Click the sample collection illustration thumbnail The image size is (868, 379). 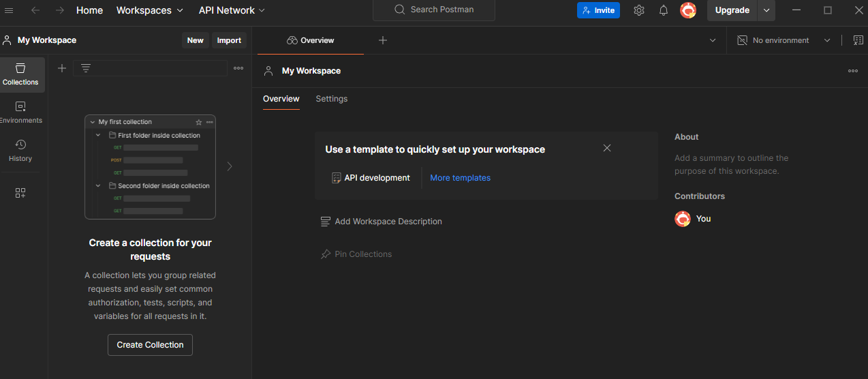150,167
